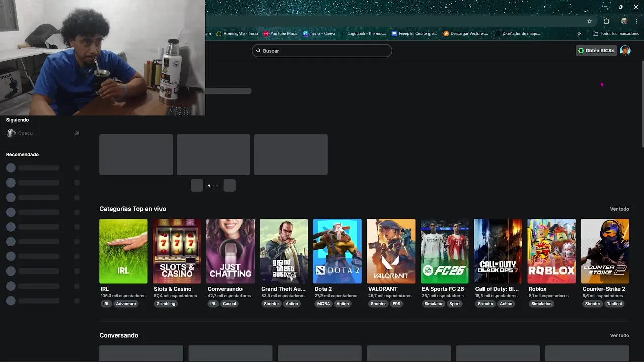Screen dimensions: 644x362
Task: Open the Call of Duty Black Ops 7 thumbnail
Action: (498, 251)
